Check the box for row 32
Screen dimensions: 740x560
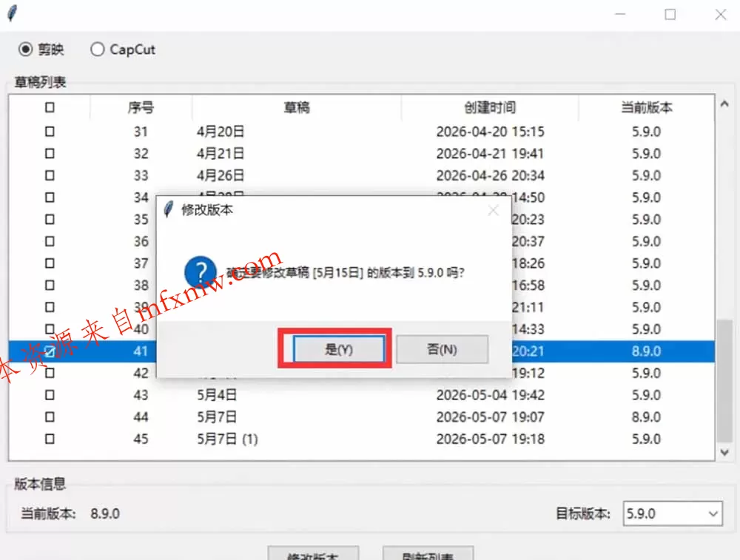50,153
